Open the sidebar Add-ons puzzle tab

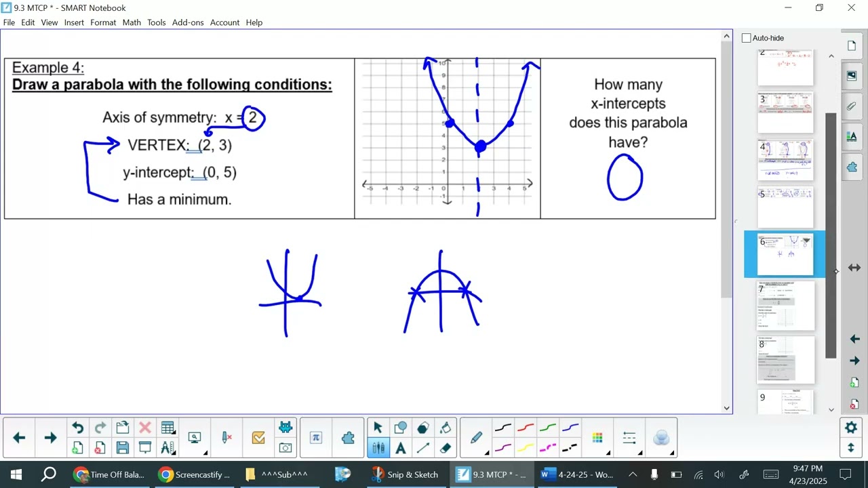pyautogui.click(x=852, y=167)
